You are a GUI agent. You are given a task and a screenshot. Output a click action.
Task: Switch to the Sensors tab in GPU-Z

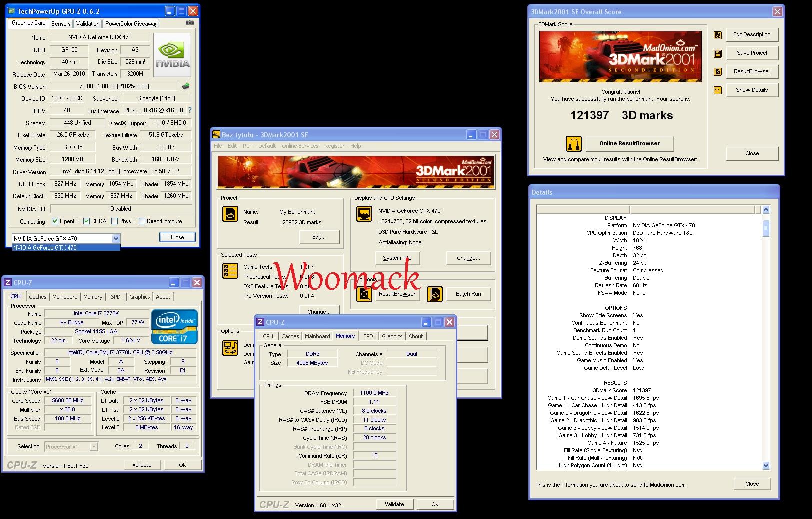pyautogui.click(x=61, y=23)
